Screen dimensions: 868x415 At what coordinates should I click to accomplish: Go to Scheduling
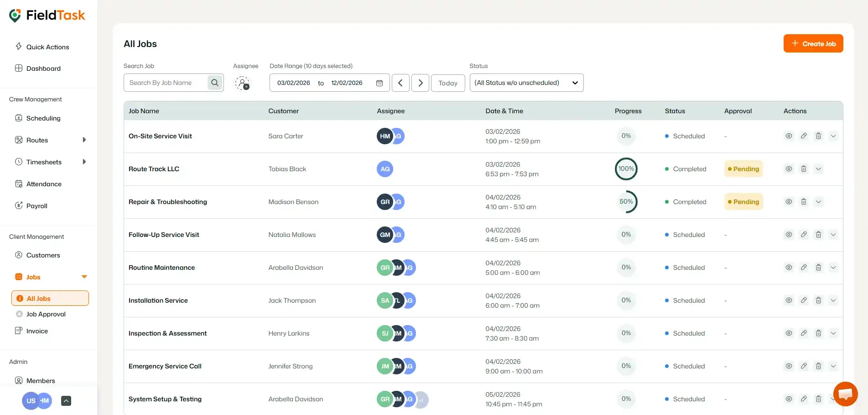(38, 118)
